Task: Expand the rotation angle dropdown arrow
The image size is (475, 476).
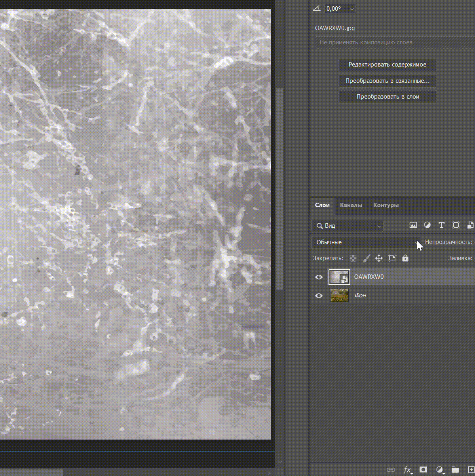Action: click(x=351, y=9)
